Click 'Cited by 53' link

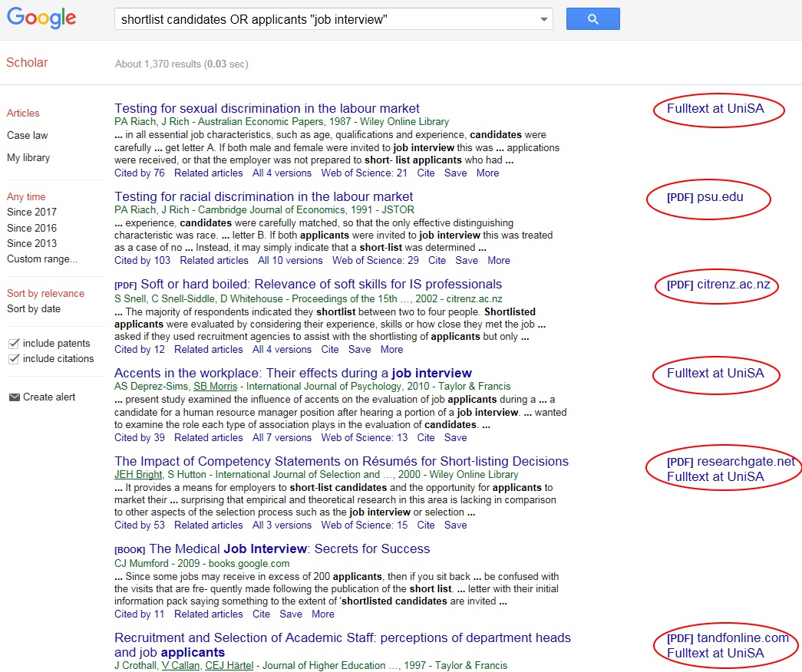(139, 525)
